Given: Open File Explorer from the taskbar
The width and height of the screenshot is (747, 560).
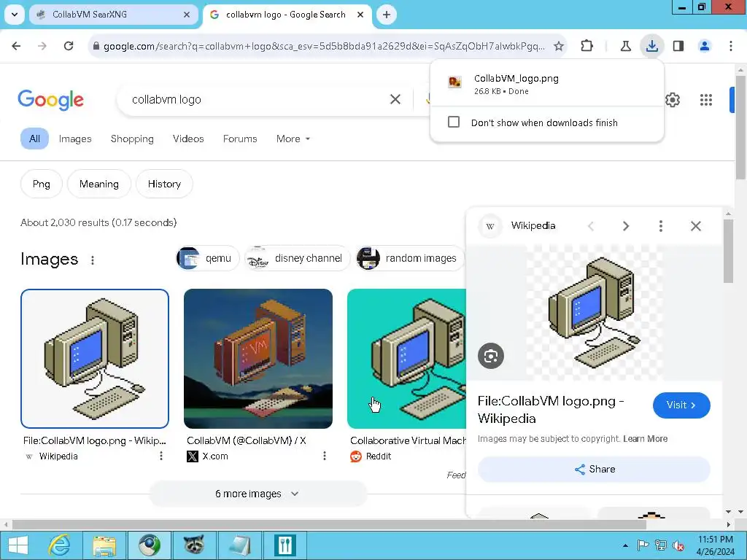Looking at the screenshot, I should pos(104,545).
